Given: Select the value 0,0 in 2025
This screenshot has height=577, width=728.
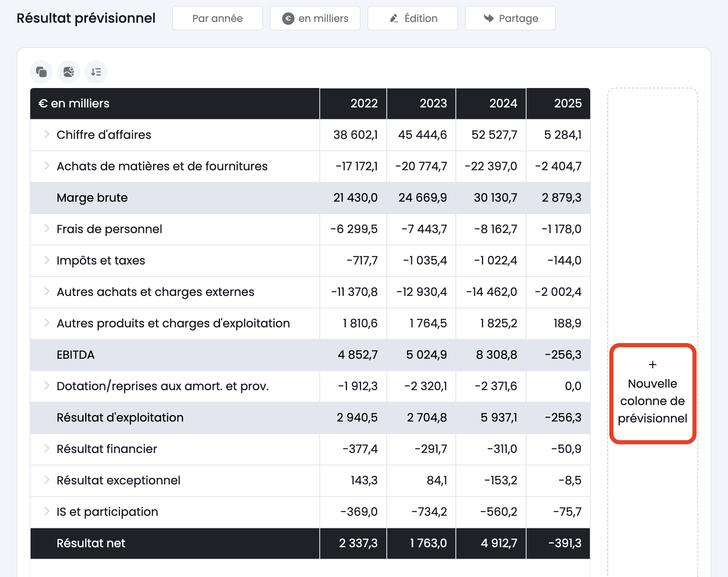Looking at the screenshot, I should [573, 386].
